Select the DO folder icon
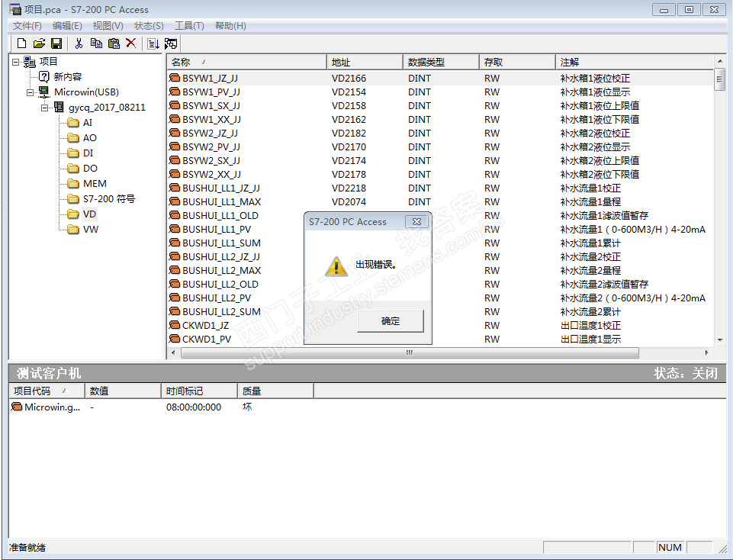The height and width of the screenshot is (560, 733). (73, 169)
